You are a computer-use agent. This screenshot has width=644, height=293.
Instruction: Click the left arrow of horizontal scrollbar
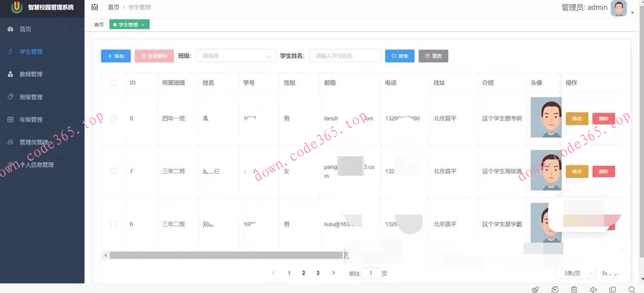(x=106, y=255)
